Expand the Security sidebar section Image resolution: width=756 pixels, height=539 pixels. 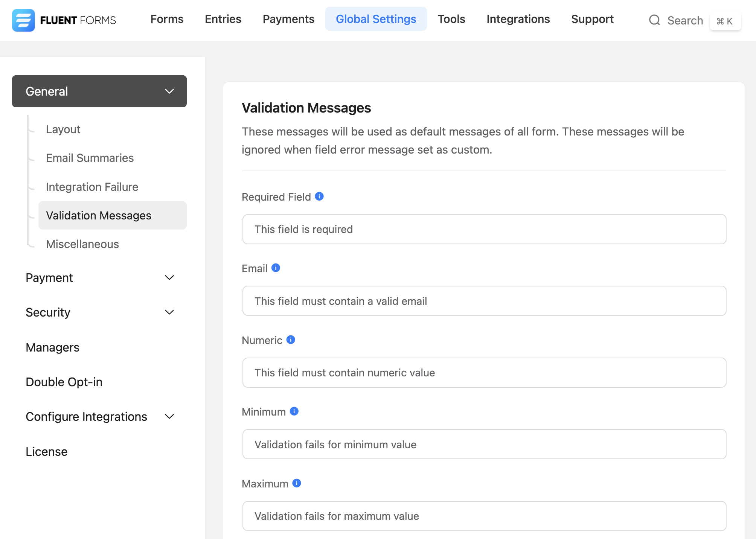point(169,312)
